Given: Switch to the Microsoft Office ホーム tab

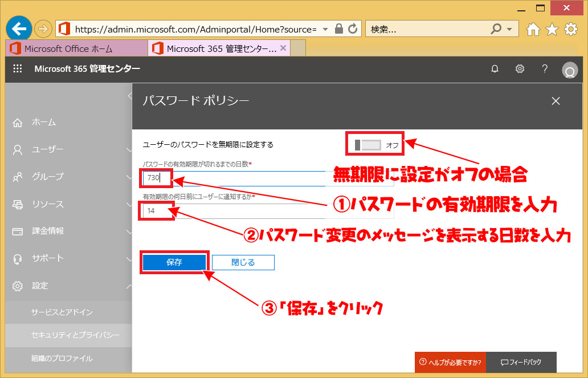Looking at the screenshot, I should (x=76, y=48).
